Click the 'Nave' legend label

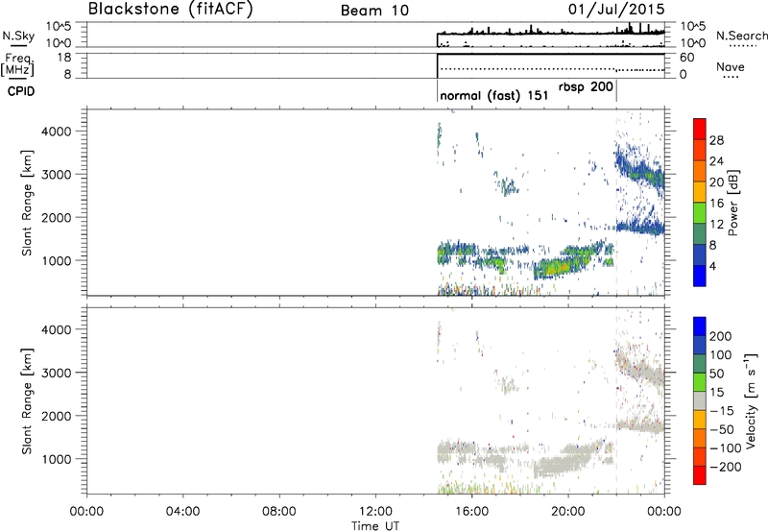731,66
